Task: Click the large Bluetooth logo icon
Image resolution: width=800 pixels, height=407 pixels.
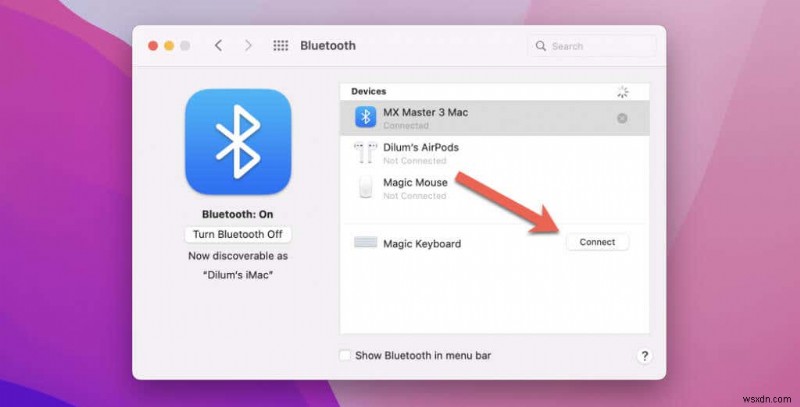Action: coord(238,142)
